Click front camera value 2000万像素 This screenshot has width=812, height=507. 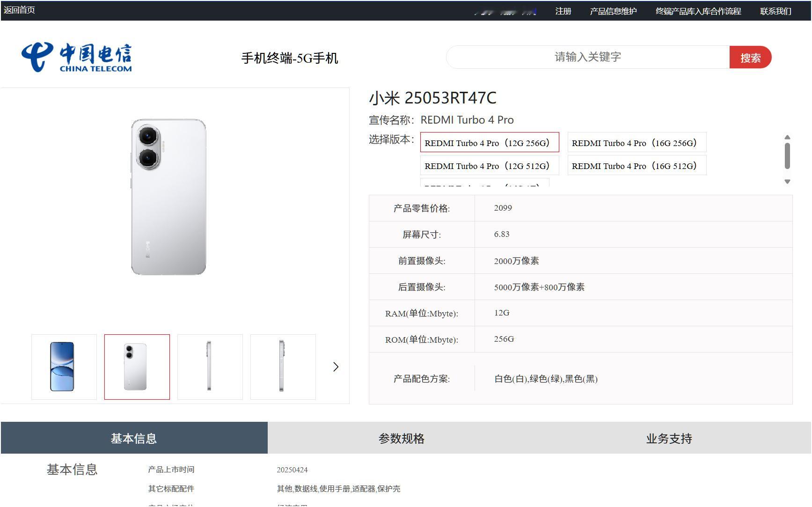click(517, 261)
